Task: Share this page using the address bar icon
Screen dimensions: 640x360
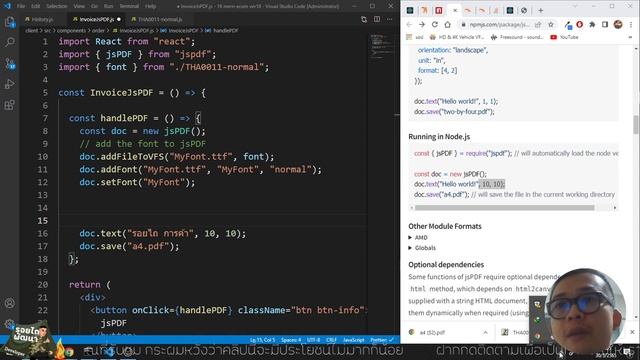Action: click(x=538, y=24)
